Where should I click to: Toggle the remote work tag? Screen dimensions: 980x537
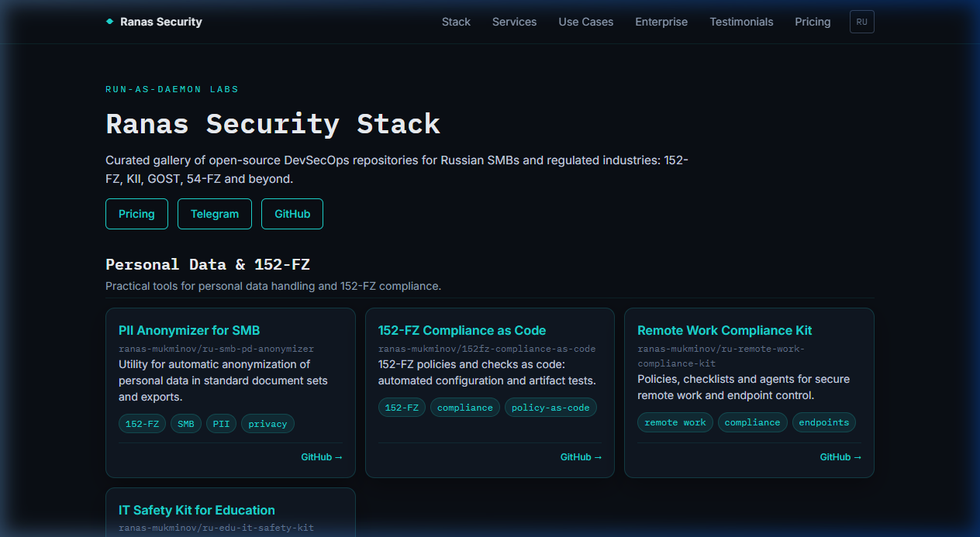(675, 422)
